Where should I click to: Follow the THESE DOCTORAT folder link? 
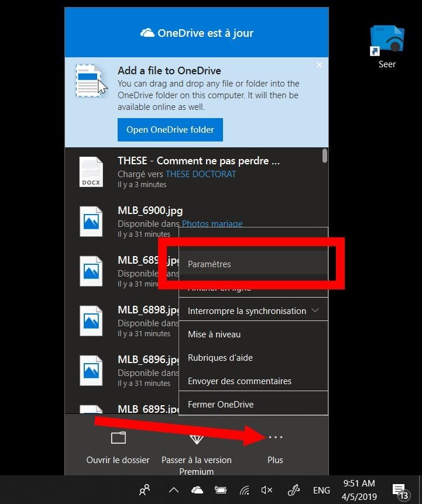tap(201, 174)
